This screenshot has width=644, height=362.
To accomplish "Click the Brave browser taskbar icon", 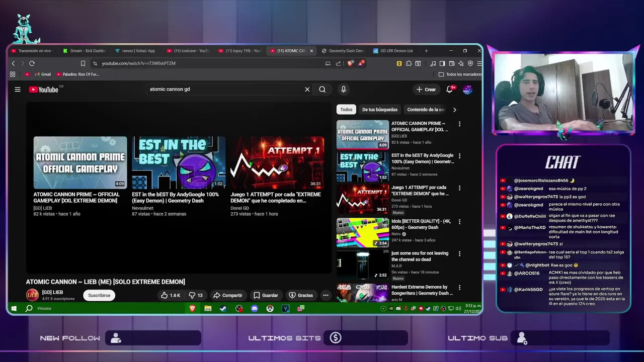I will tap(192, 308).
